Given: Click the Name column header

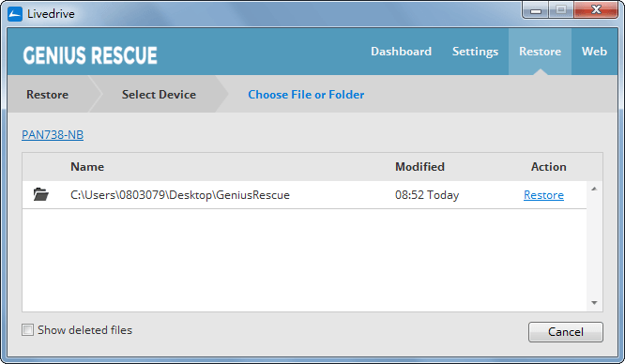Looking at the screenshot, I should [x=87, y=167].
